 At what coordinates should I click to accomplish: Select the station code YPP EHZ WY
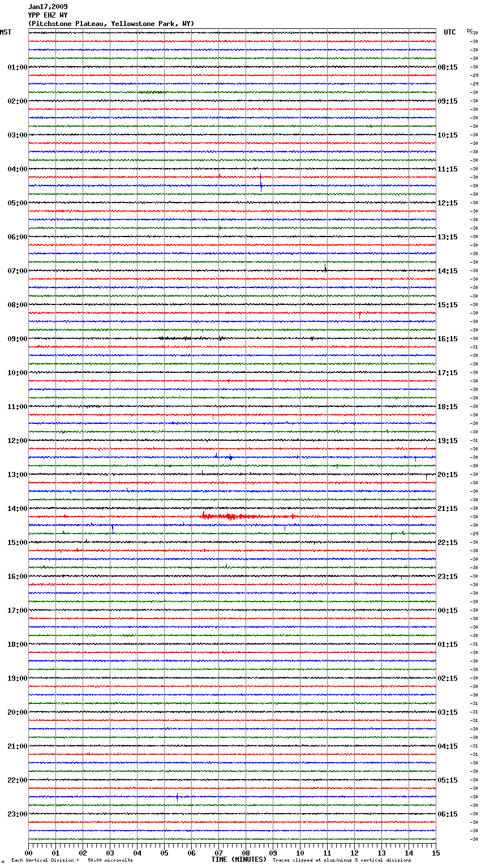[x=48, y=15]
